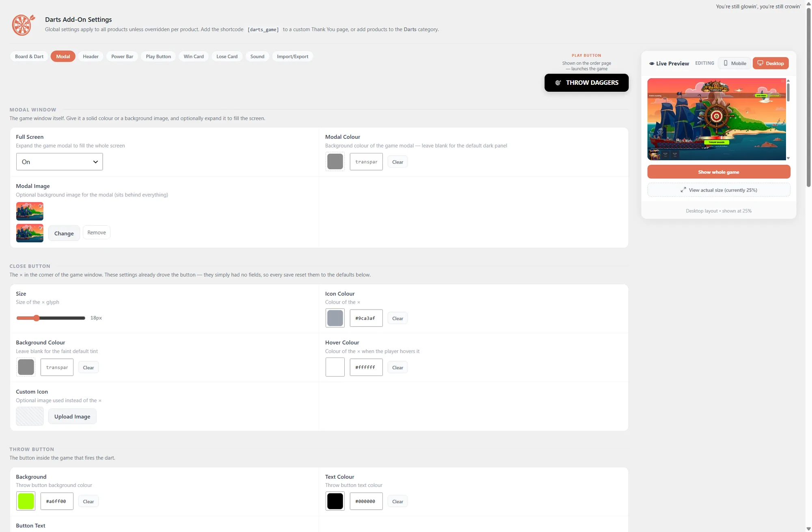Click the dart icon on the THROW DAGGERS button

pos(558,83)
